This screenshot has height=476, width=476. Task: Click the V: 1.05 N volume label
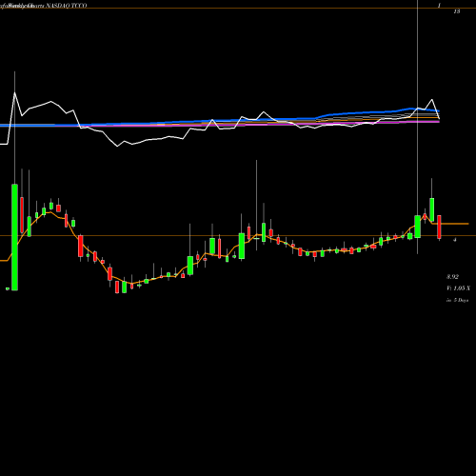click(458, 288)
